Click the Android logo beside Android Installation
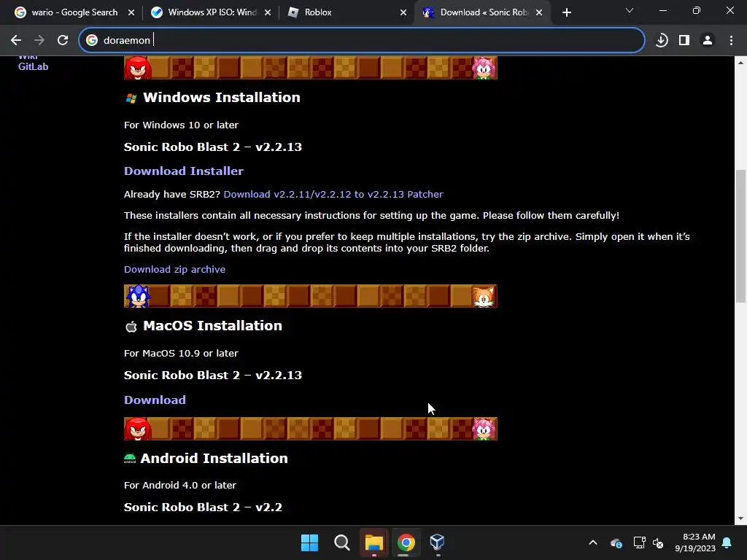 click(130, 459)
